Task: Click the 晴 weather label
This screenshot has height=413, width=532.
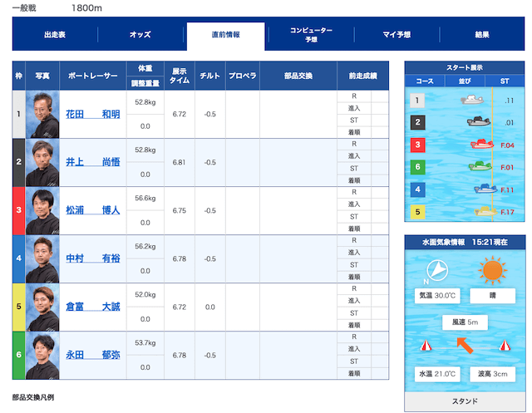Action: point(493,296)
